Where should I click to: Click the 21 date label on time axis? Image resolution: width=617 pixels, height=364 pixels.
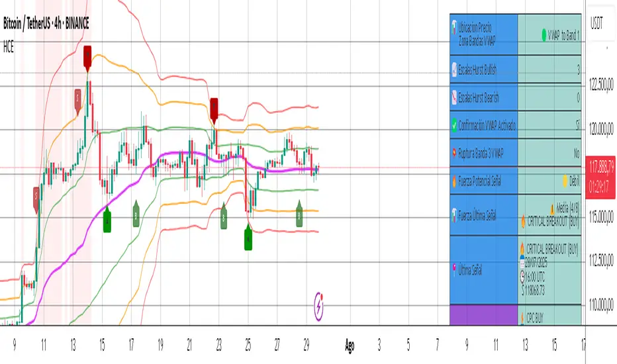coord(189,345)
